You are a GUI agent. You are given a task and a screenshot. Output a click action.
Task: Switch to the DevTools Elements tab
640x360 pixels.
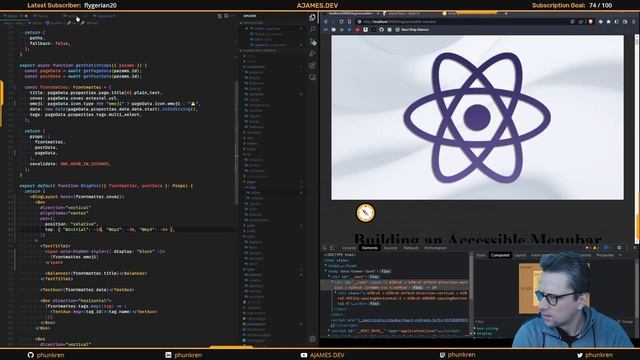(x=369, y=248)
